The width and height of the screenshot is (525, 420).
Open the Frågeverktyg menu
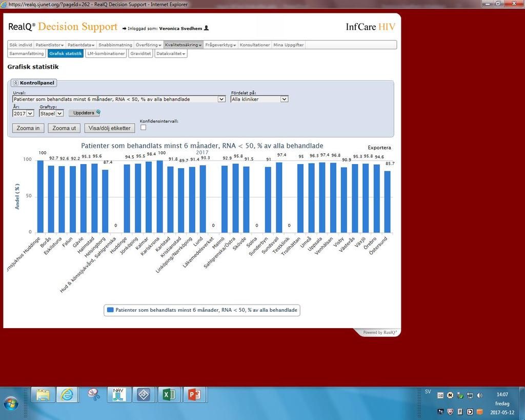[220, 45]
